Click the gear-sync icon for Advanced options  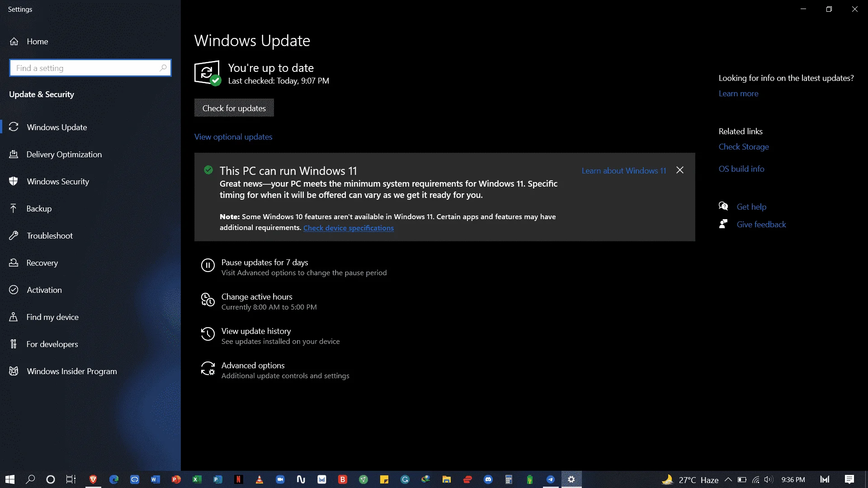(x=208, y=368)
